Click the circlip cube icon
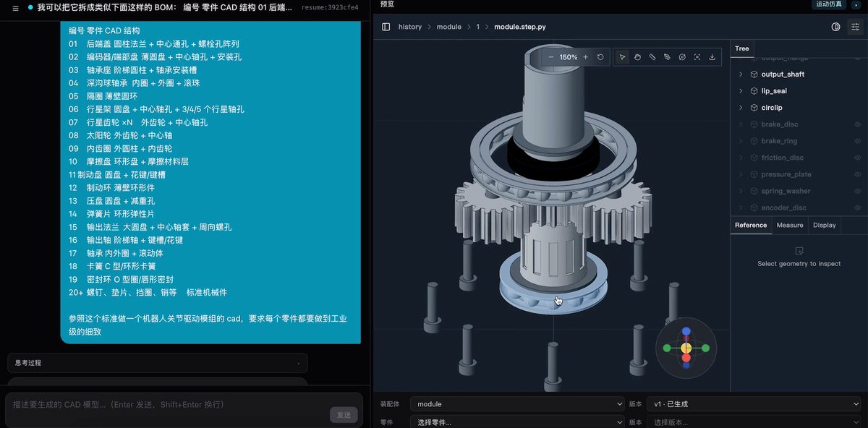Viewport: 868px width, 428px height. pos(754,108)
